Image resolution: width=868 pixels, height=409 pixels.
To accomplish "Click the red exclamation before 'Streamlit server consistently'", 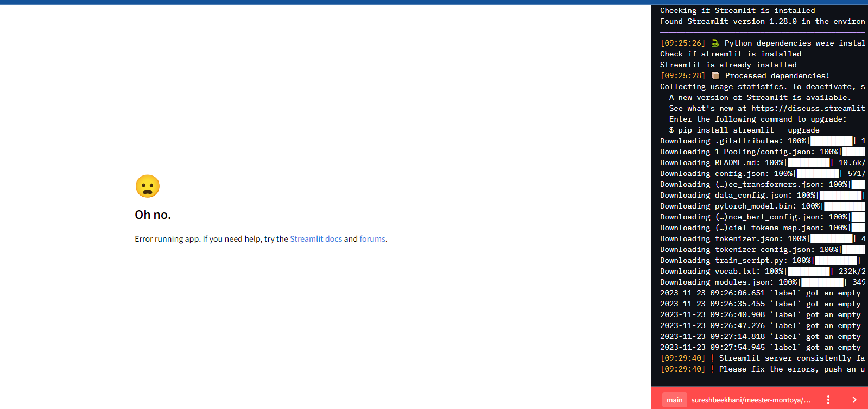I will (x=712, y=358).
